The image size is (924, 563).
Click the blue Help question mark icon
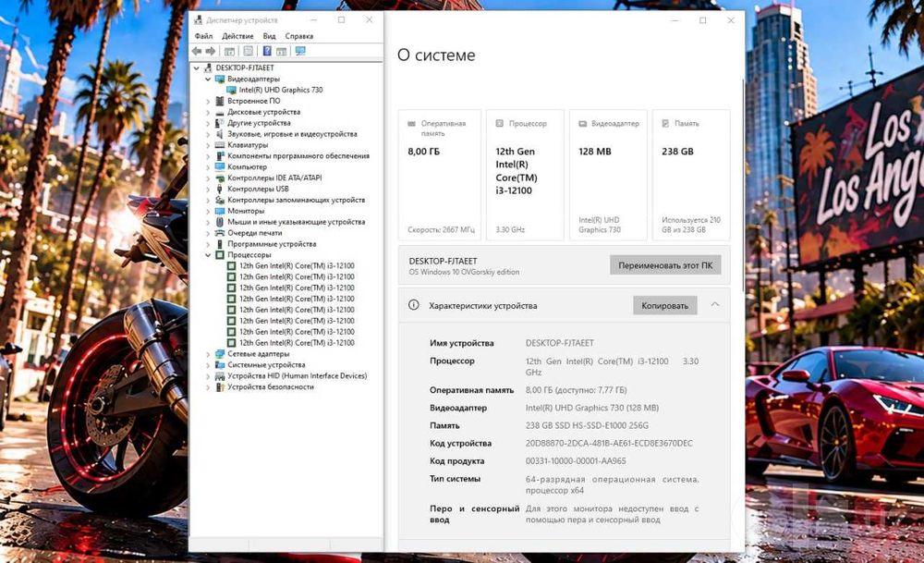tap(267, 51)
